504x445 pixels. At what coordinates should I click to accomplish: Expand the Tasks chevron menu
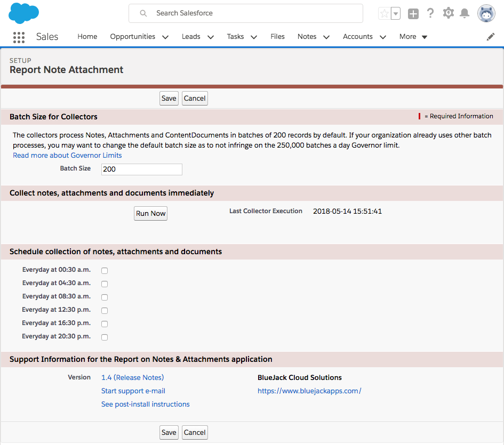point(254,37)
